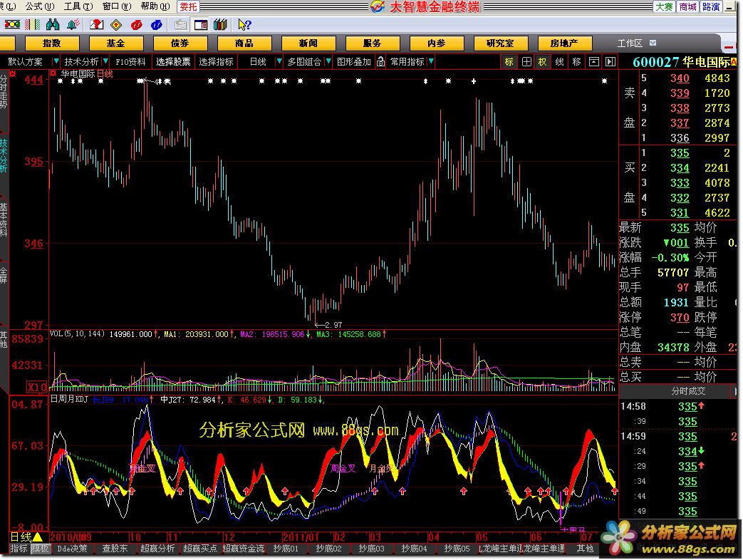Open the 工具 menu

(x=78, y=6)
